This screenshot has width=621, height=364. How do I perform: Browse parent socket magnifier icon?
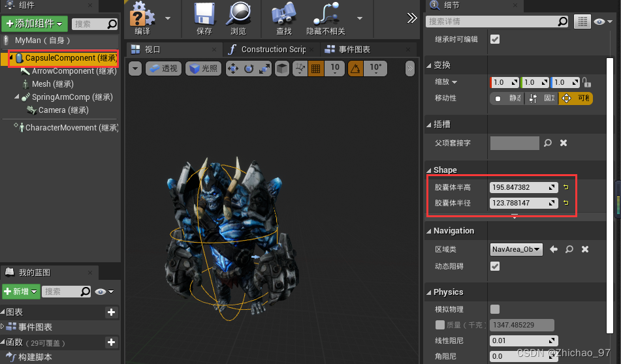coord(548,143)
